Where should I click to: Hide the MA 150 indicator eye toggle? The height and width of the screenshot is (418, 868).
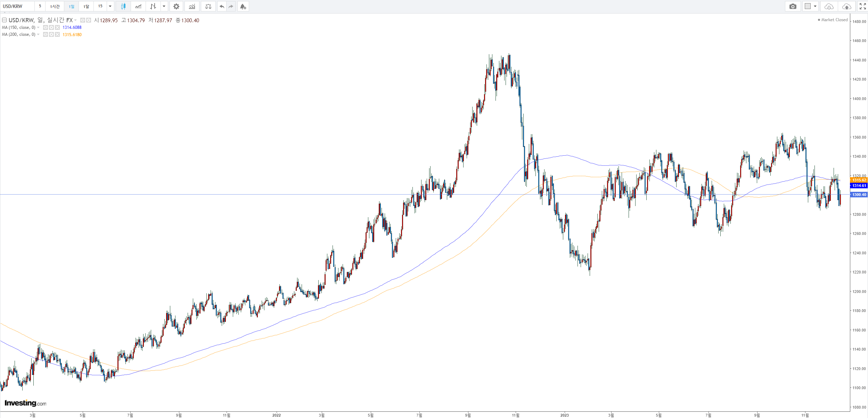(46, 27)
